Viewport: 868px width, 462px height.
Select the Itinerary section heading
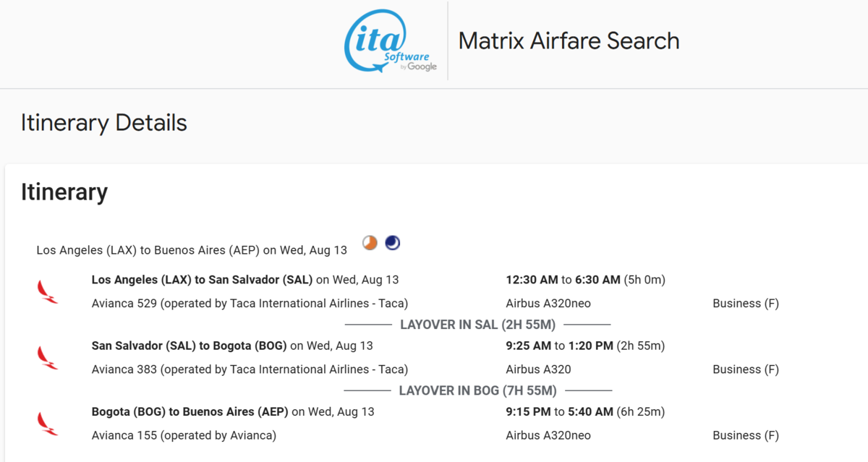(x=64, y=192)
